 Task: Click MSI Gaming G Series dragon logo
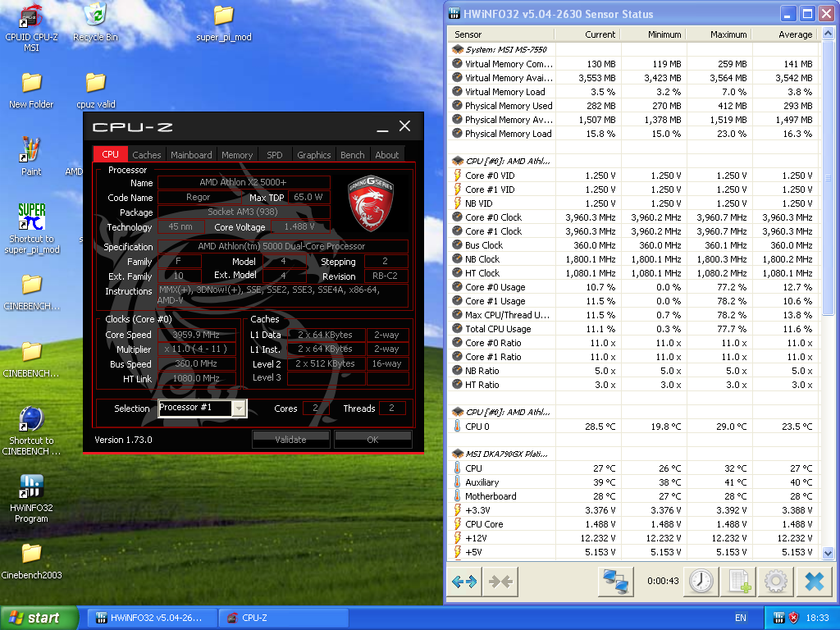point(370,203)
